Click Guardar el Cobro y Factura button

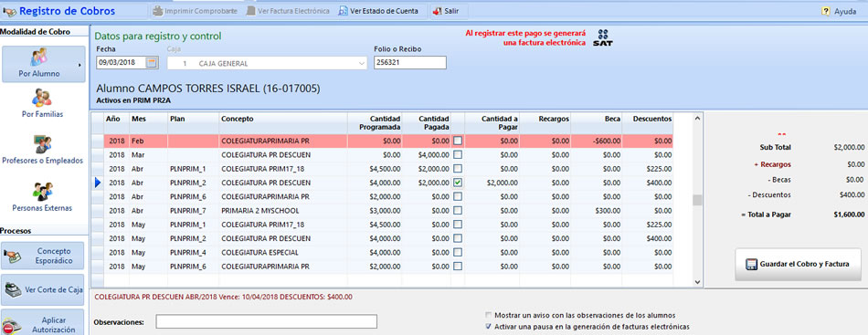pos(798,264)
